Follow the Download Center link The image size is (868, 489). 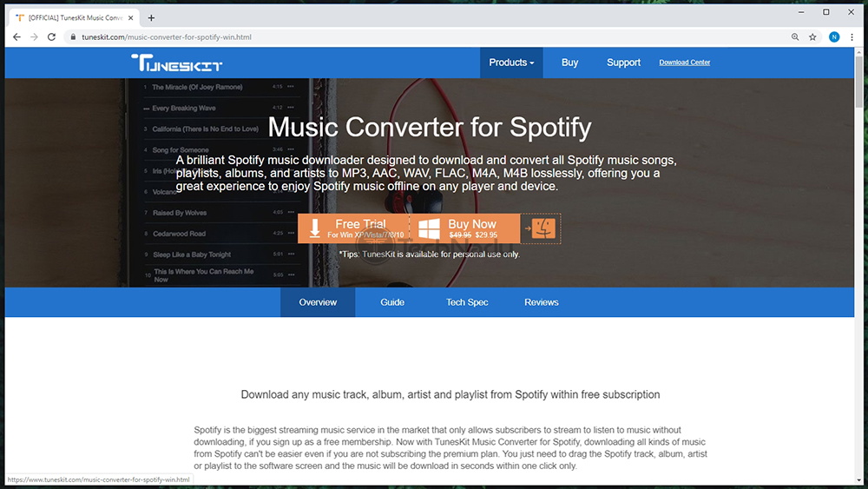click(x=684, y=63)
